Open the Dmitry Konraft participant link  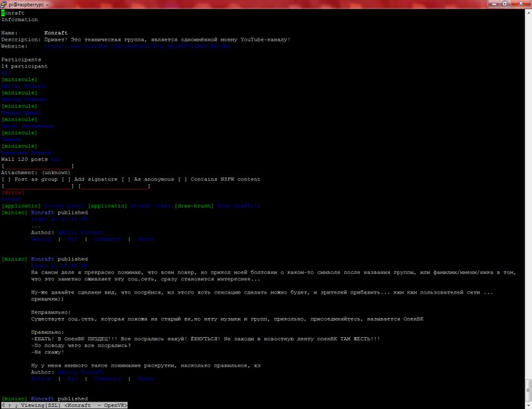tap(24, 86)
